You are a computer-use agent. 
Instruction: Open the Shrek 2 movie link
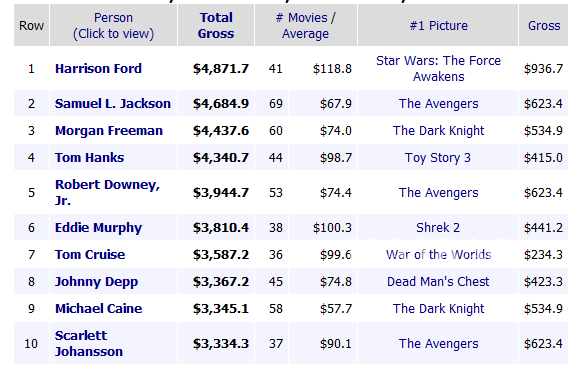click(x=438, y=228)
